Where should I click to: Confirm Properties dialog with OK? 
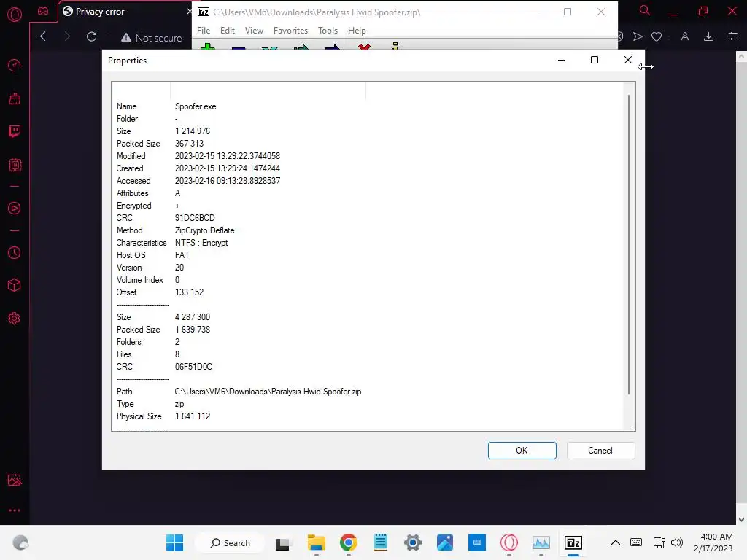pos(522,451)
